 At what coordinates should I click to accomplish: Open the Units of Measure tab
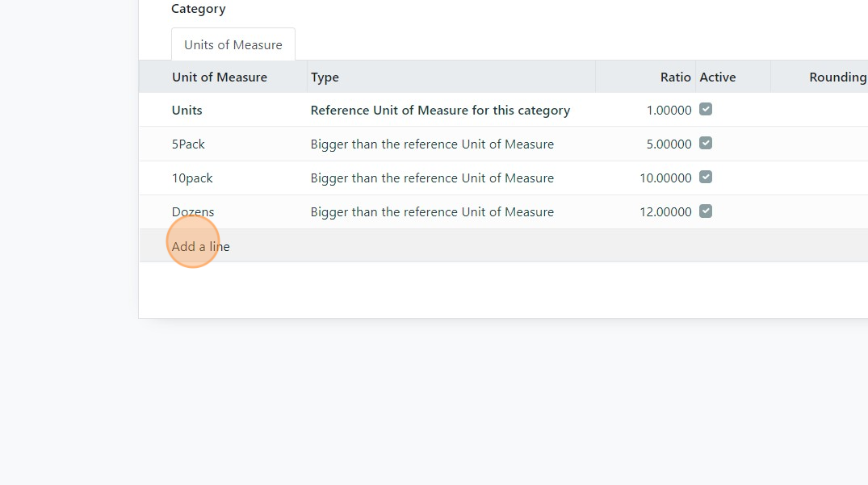[x=233, y=45]
